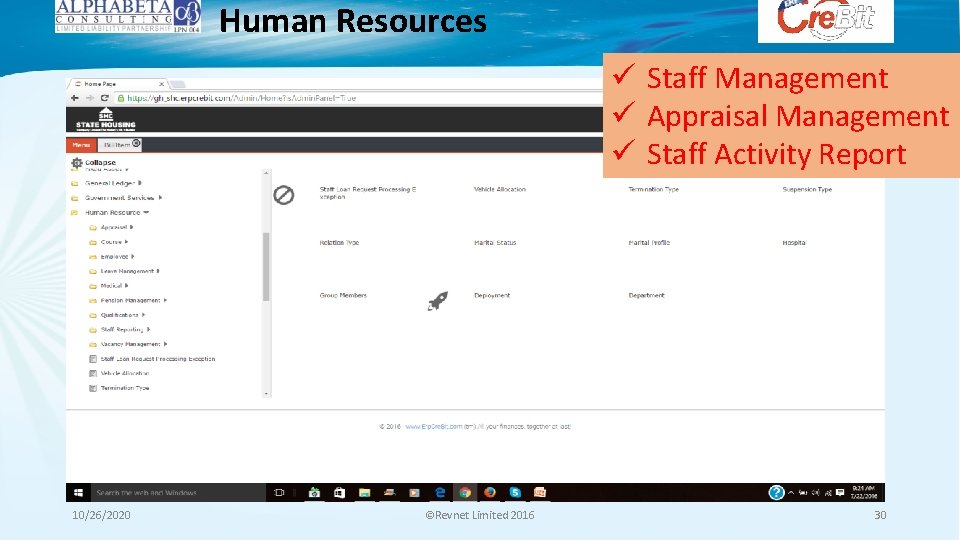The image size is (960, 540).
Task: Expand the Vacancy Management arrow
Action: click(x=165, y=344)
